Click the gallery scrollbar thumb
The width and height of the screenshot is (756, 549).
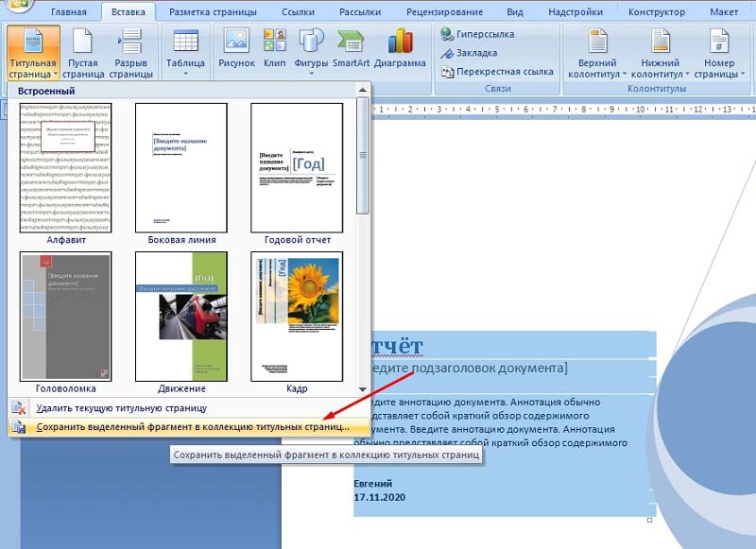coord(363,155)
